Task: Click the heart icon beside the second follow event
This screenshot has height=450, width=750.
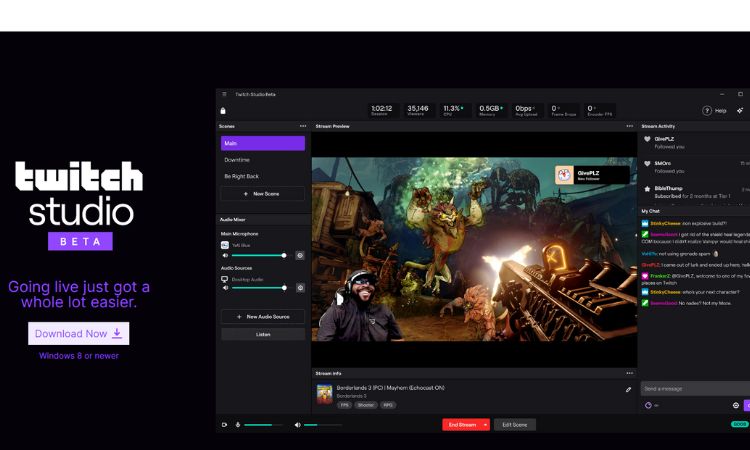Action: tap(647, 164)
